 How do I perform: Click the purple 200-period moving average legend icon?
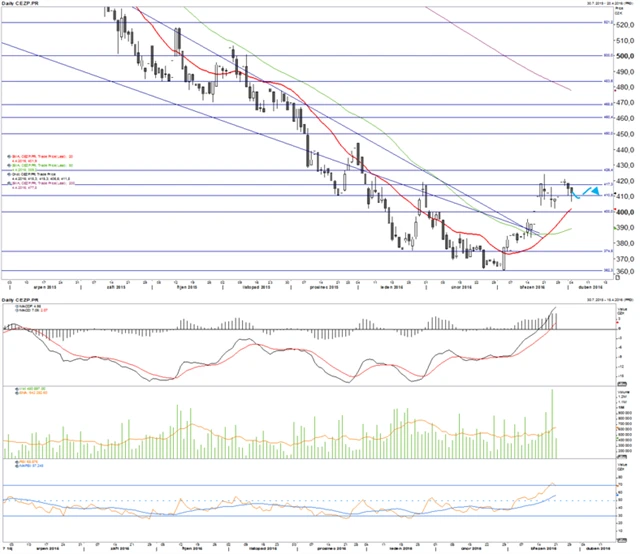tap(9, 183)
